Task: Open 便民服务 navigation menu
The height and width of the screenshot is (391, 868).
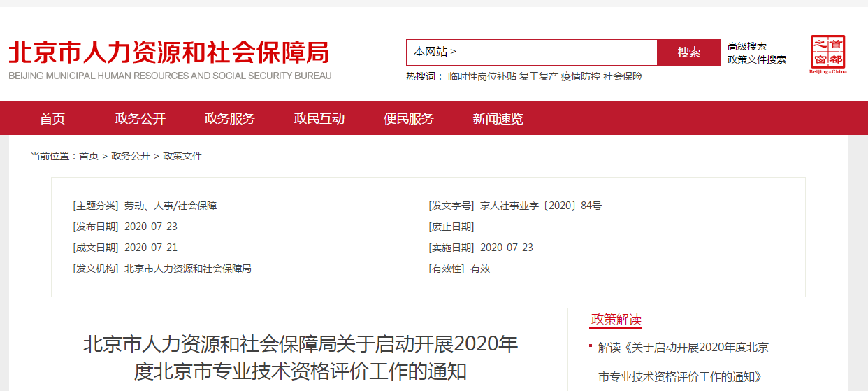Action: pyautogui.click(x=409, y=119)
